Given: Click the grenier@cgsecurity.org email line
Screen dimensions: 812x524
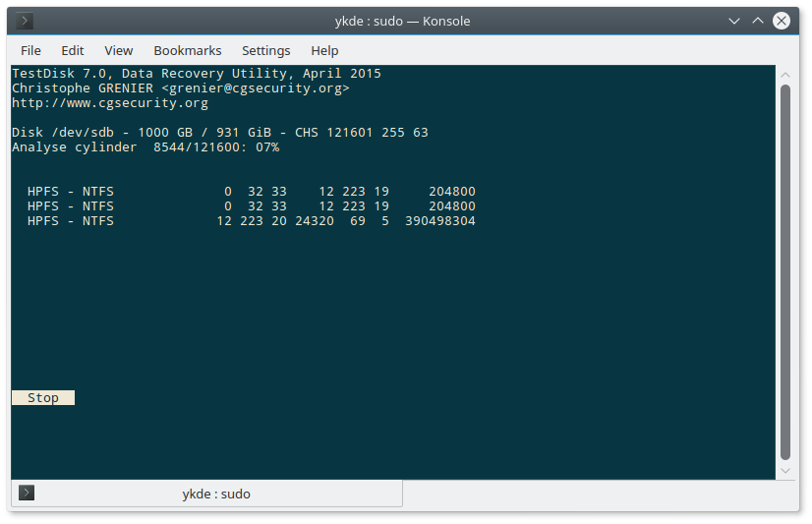Looking at the screenshot, I should [x=181, y=88].
